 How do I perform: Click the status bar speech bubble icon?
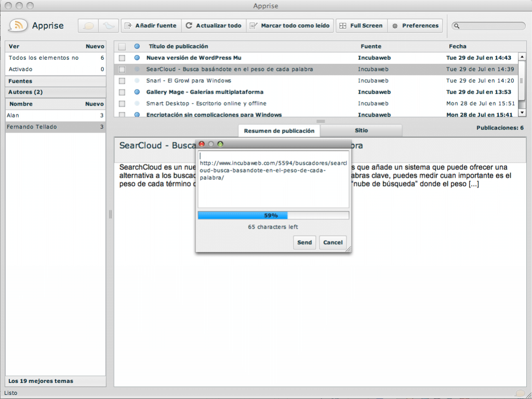click(520, 393)
